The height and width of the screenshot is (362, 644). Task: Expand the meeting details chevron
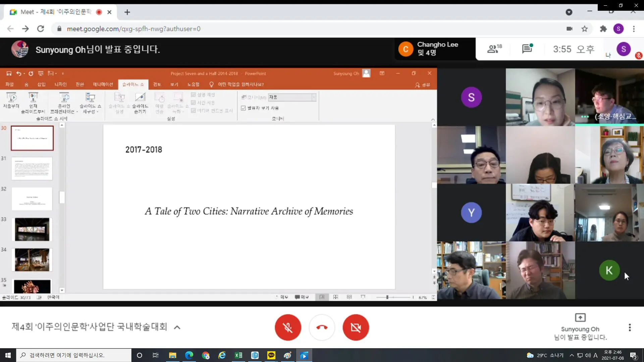(x=177, y=327)
